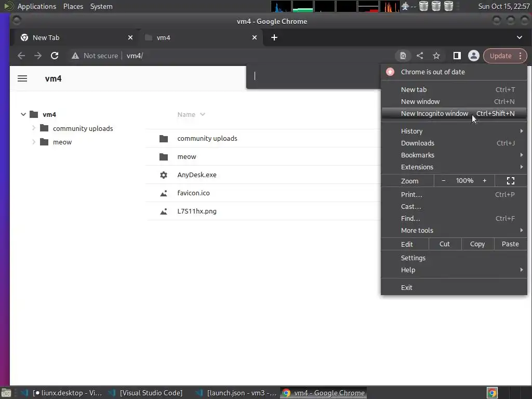
Task: Open the profile avatar icon
Action: 474,56
